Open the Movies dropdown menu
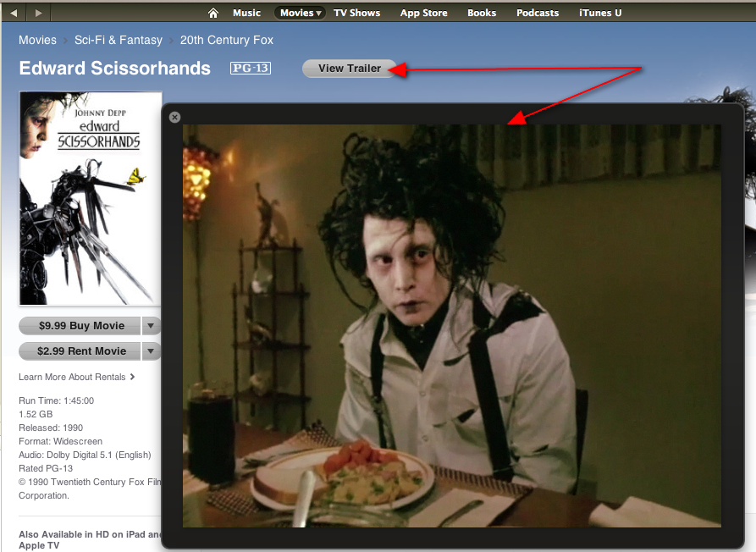 [301, 13]
